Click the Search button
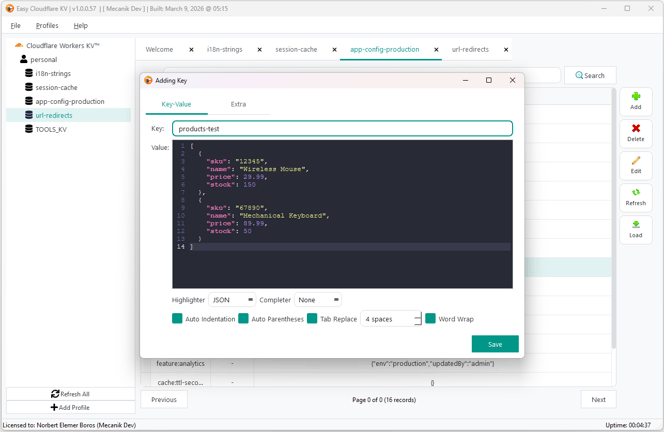The width and height of the screenshot is (664, 432). [590, 75]
